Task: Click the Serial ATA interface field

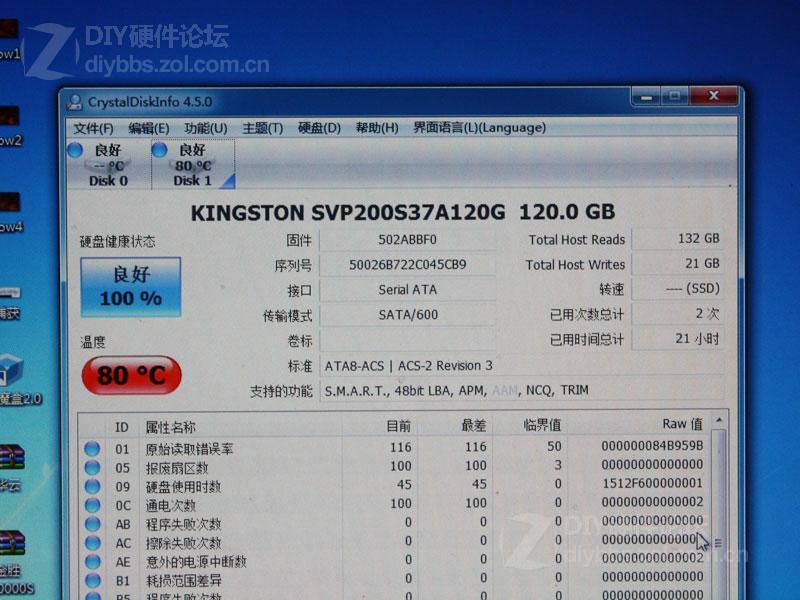Action: click(407, 290)
